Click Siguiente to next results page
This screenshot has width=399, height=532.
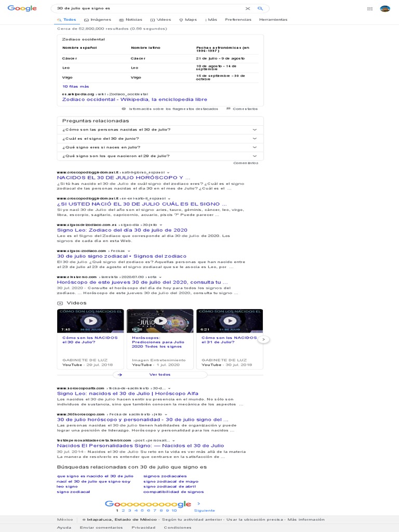click(205, 511)
